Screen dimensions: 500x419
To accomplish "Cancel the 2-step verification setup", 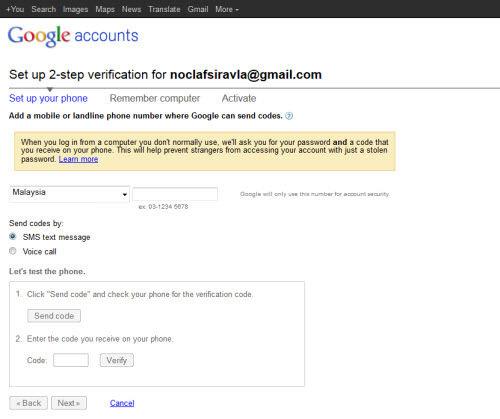I will [x=122, y=403].
